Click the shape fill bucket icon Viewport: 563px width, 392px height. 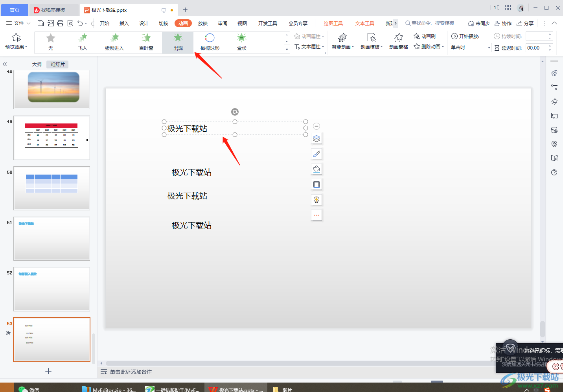coord(316,169)
